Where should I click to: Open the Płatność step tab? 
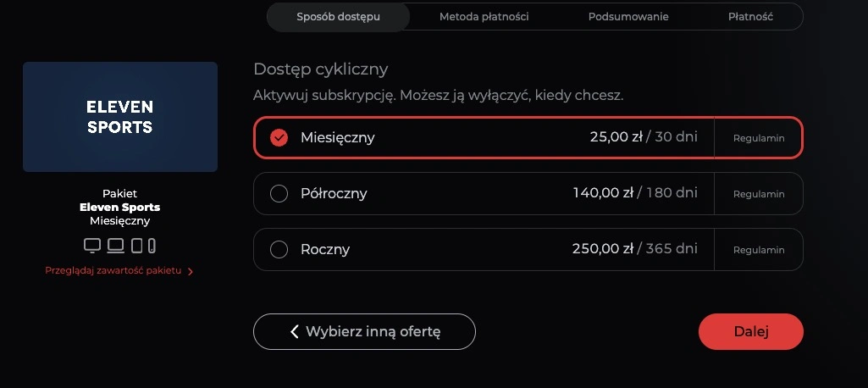(750, 17)
